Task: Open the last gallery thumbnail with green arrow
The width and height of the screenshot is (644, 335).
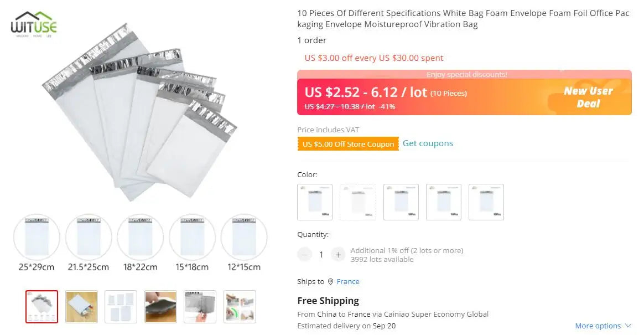Action: coord(240,307)
